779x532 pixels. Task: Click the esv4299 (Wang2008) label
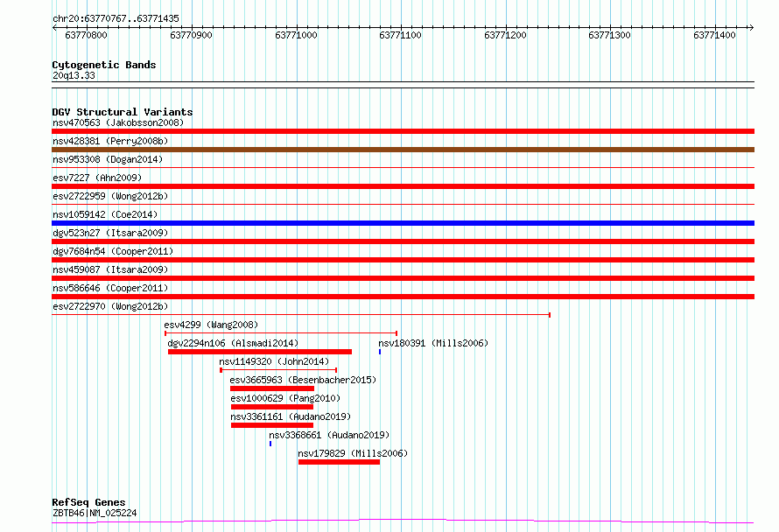point(211,325)
